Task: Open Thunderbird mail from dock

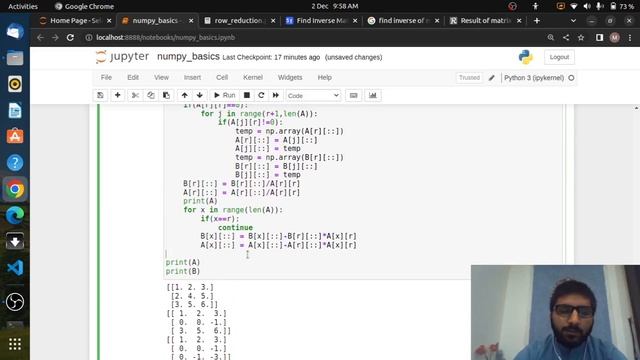Action: click(x=15, y=31)
